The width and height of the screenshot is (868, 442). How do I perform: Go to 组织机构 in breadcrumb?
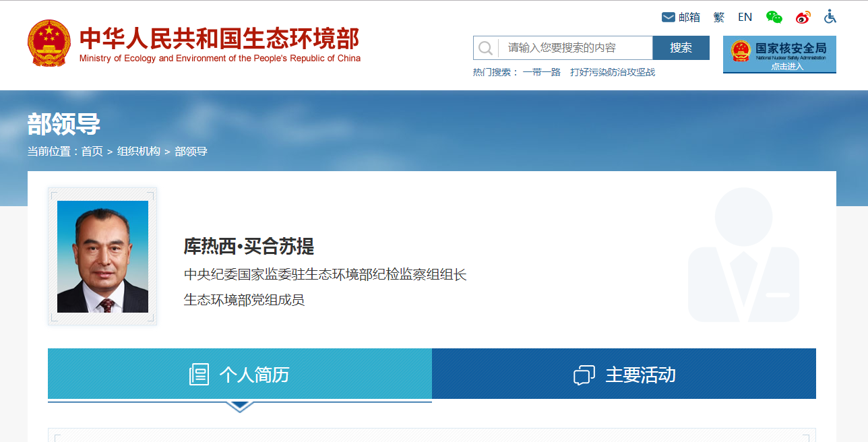coord(139,152)
